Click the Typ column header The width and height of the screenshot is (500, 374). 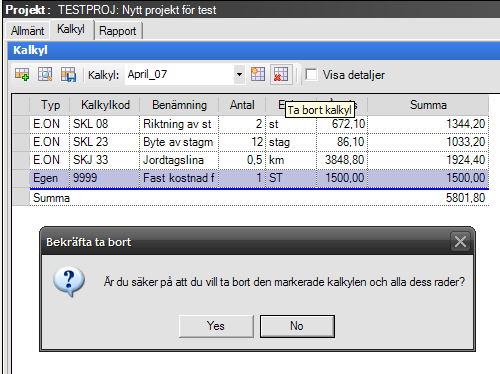(50, 105)
